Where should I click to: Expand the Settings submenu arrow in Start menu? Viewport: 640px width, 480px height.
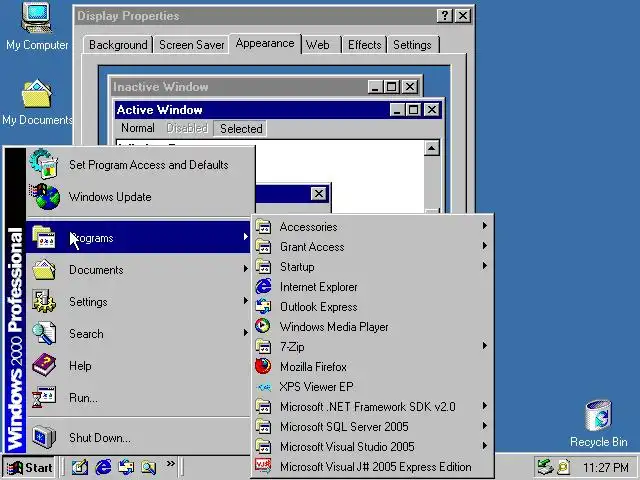click(245, 301)
